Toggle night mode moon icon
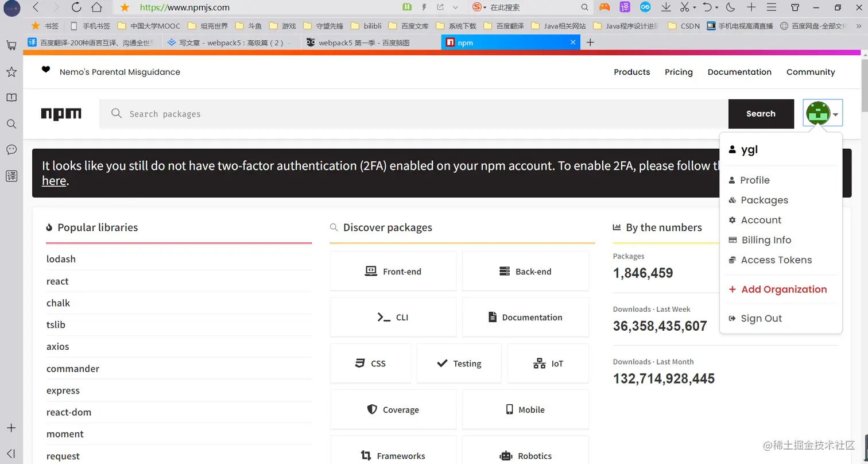Image resolution: width=868 pixels, height=464 pixels. coord(730,7)
